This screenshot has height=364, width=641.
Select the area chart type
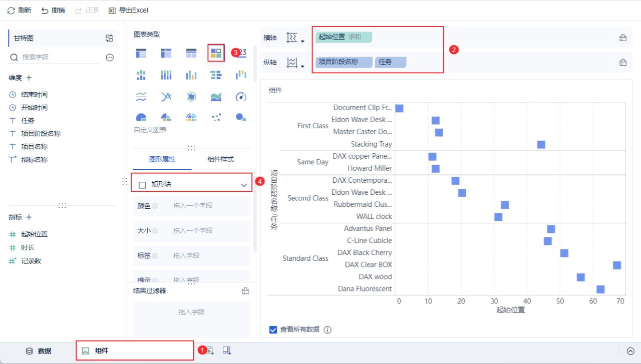click(x=216, y=97)
